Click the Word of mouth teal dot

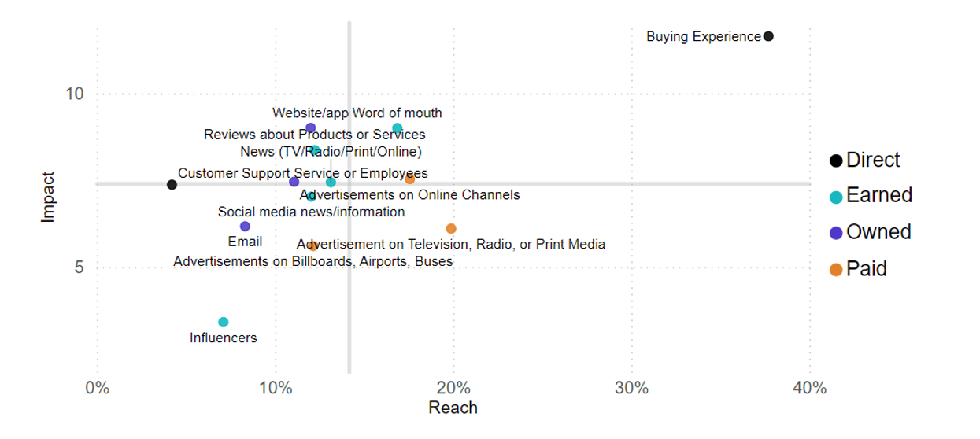398,128
